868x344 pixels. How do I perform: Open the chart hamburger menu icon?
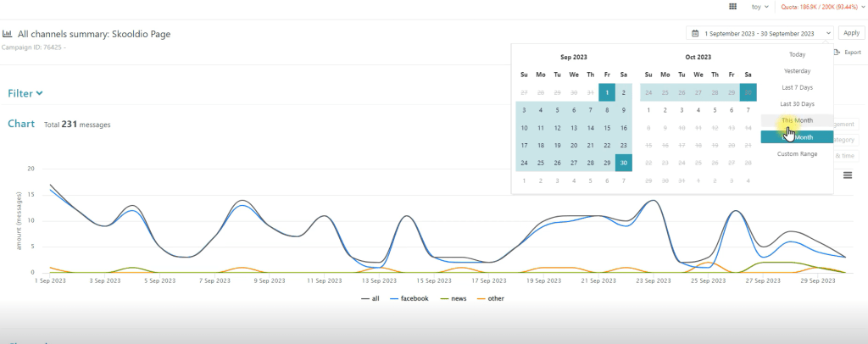tap(849, 175)
